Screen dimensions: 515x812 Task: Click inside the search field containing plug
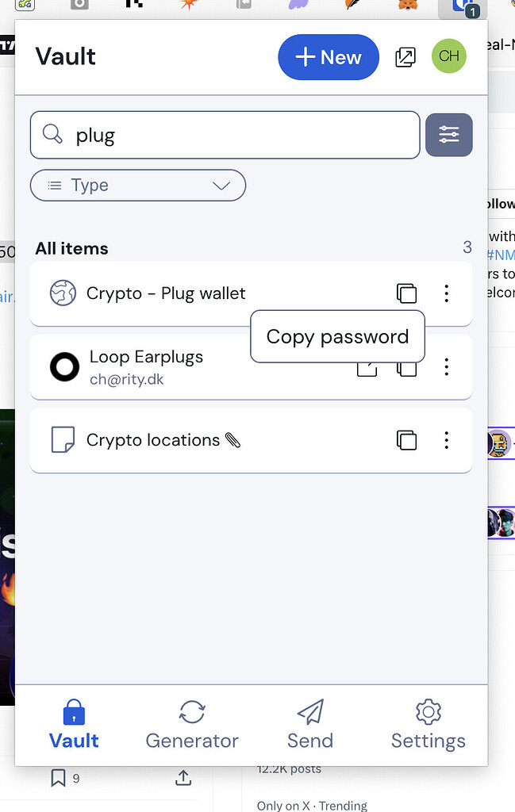pyautogui.click(x=225, y=135)
